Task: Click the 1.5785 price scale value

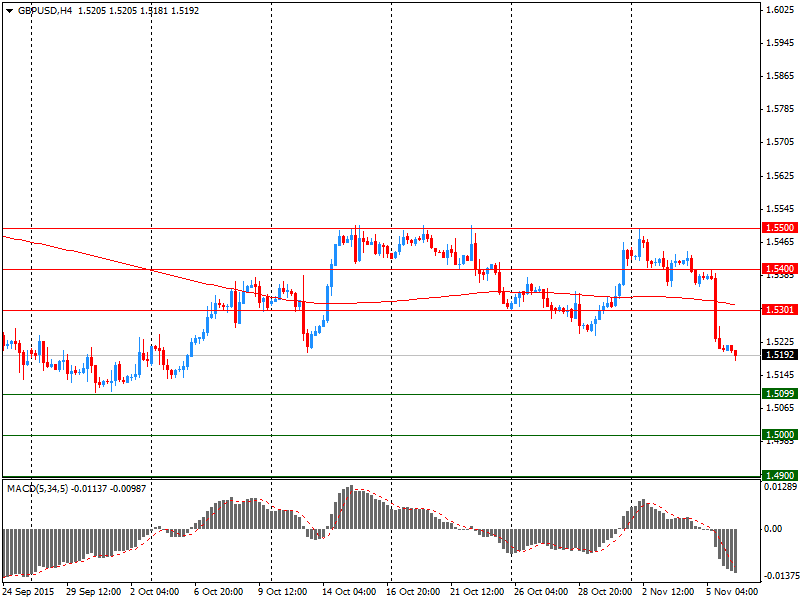Action: tap(780, 109)
